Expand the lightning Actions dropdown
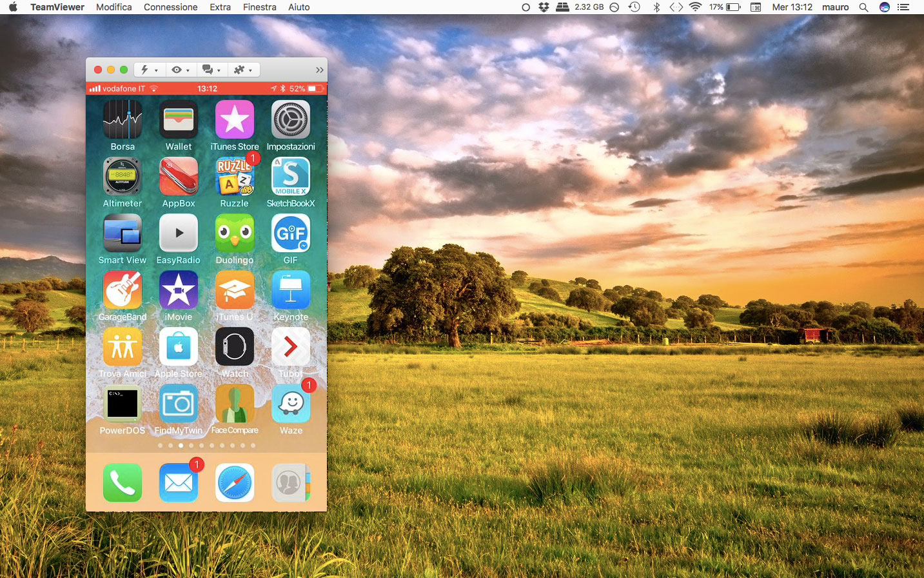Viewport: 924px width, 578px height. click(149, 70)
